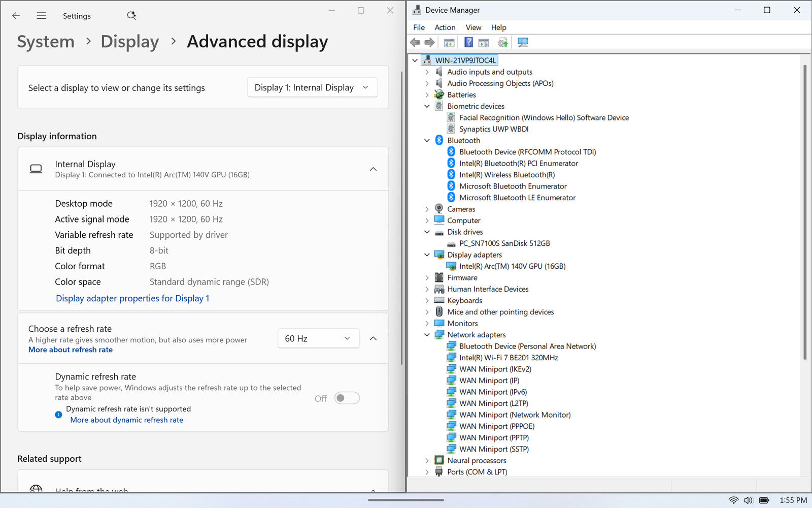Open the Action menu in Device Manager
Viewport: 812px width, 508px height.
pos(445,27)
